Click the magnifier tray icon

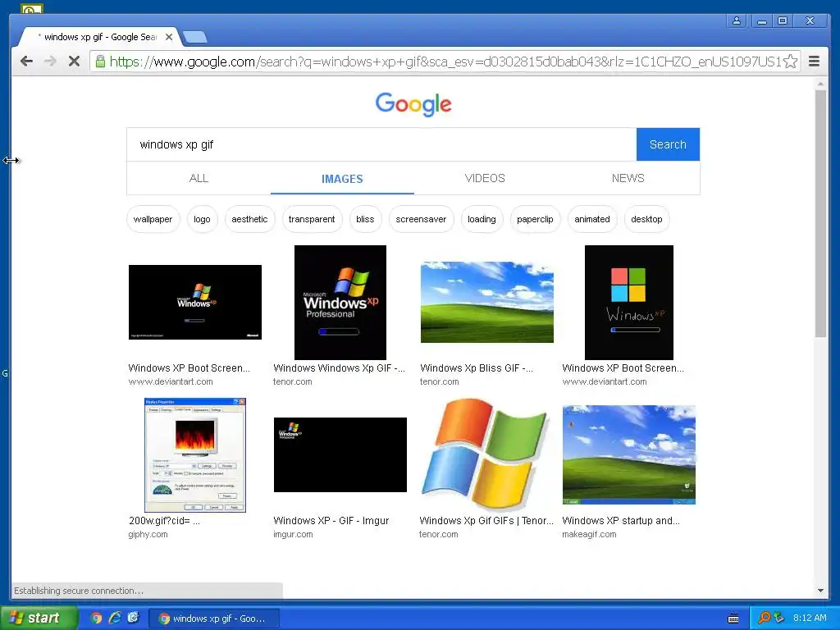point(764,618)
